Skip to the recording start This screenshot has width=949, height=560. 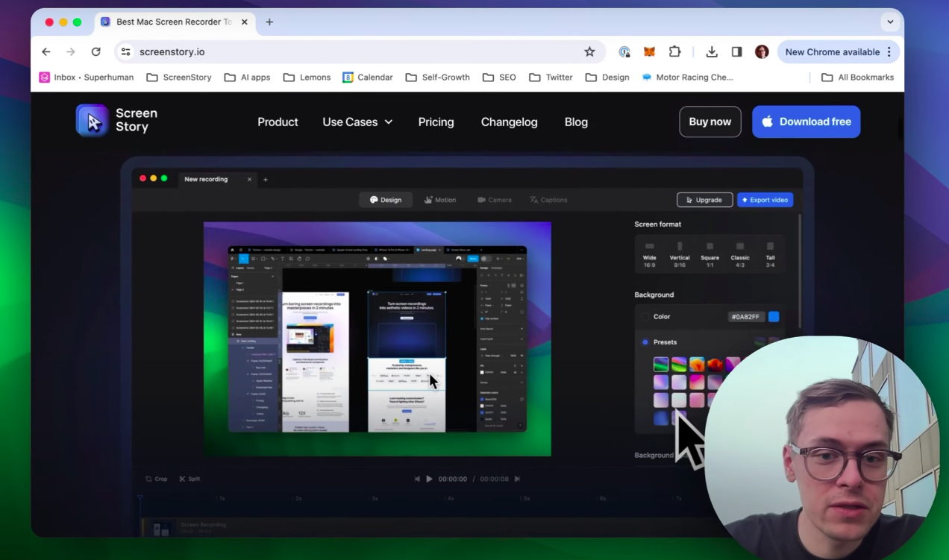click(417, 479)
